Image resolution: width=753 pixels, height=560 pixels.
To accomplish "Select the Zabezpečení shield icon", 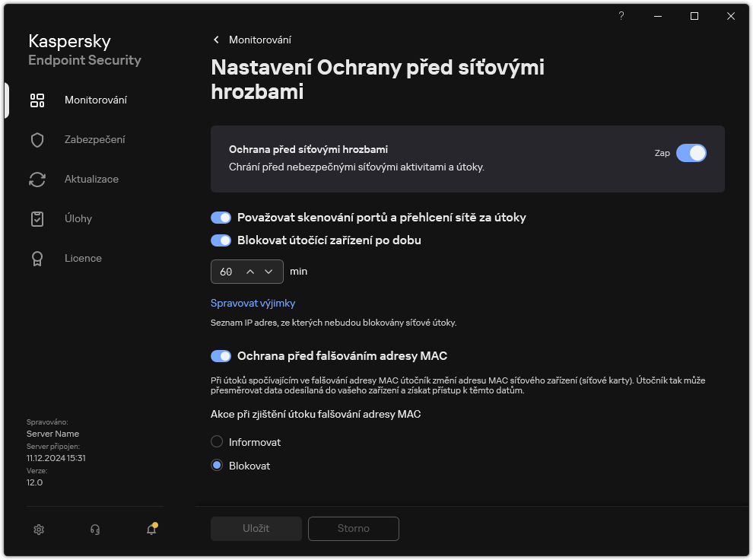I will [x=37, y=139].
